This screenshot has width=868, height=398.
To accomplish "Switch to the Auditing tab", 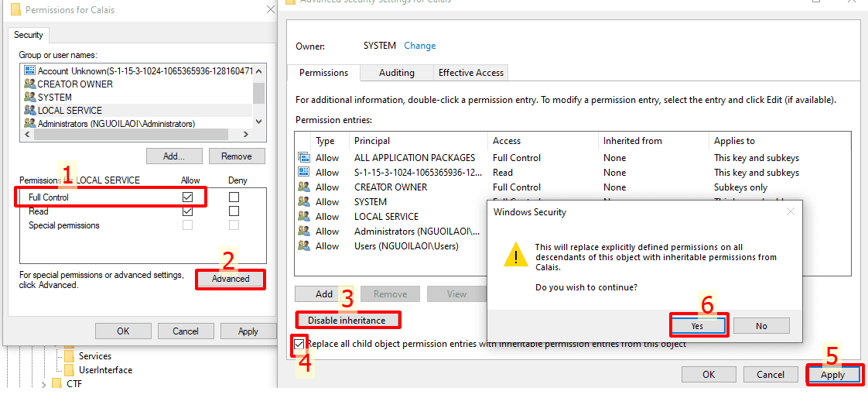I will pyautogui.click(x=396, y=73).
